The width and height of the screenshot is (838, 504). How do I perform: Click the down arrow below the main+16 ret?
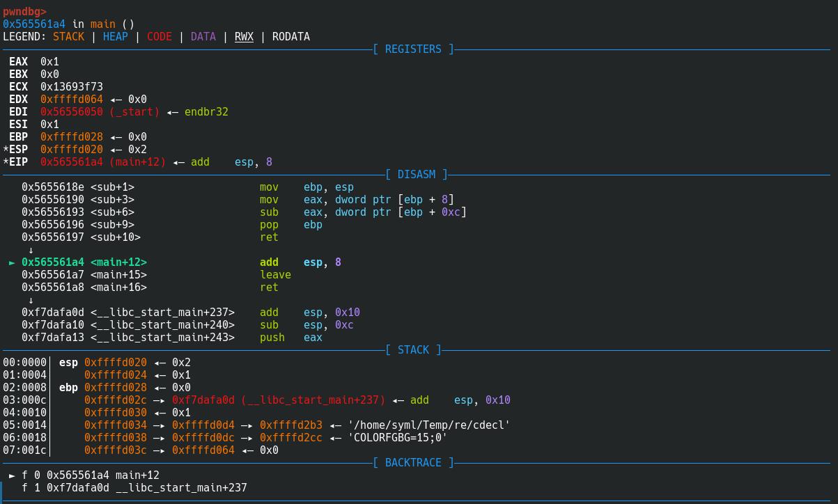(x=31, y=300)
